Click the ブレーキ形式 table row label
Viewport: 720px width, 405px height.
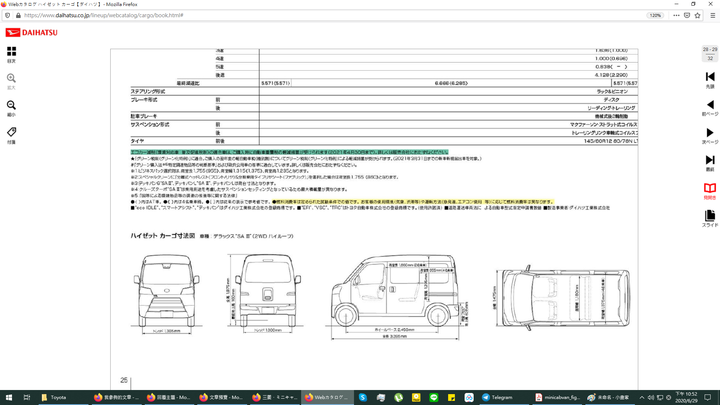point(144,100)
